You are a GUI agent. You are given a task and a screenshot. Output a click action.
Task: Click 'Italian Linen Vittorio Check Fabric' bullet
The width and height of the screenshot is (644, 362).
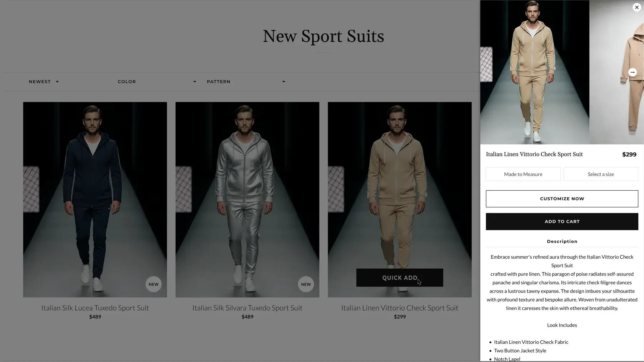[531, 342]
